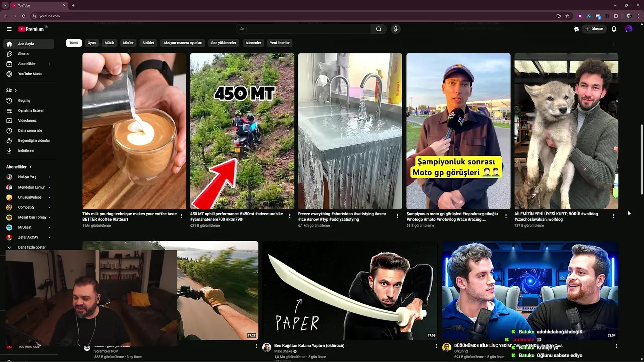The image size is (644, 362).
Task: Open Abonelikler from the sidebar
Action: [29, 64]
